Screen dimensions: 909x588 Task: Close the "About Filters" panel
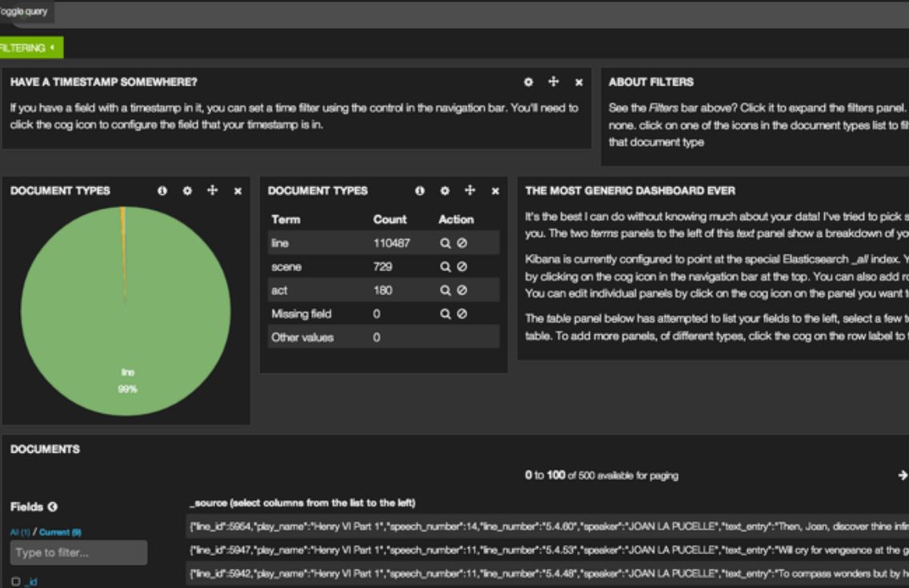coord(904,82)
